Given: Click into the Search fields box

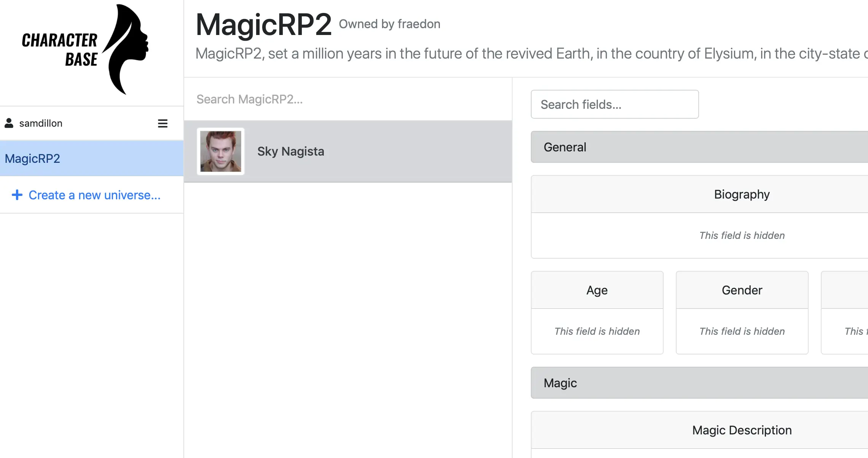Looking at the screenshot, I should (615, 104).
